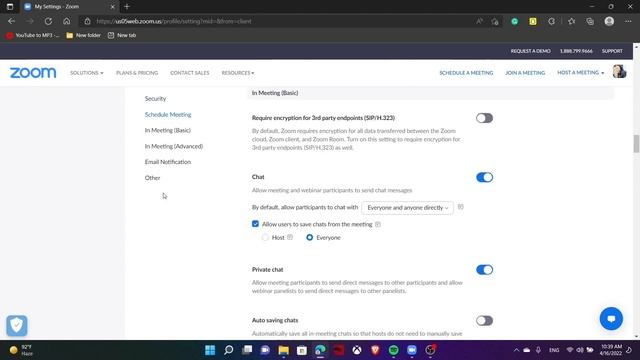Open Plans & Pricing page

pyautogui.click(x=137, y=73)
